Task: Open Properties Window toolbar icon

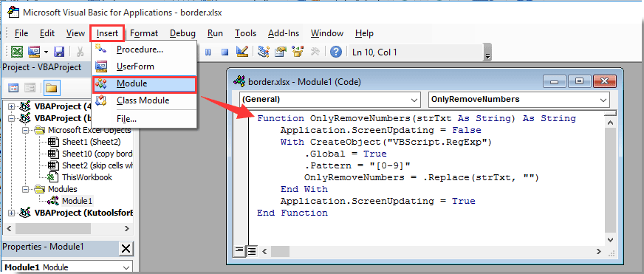Action: tap(281, 52)
